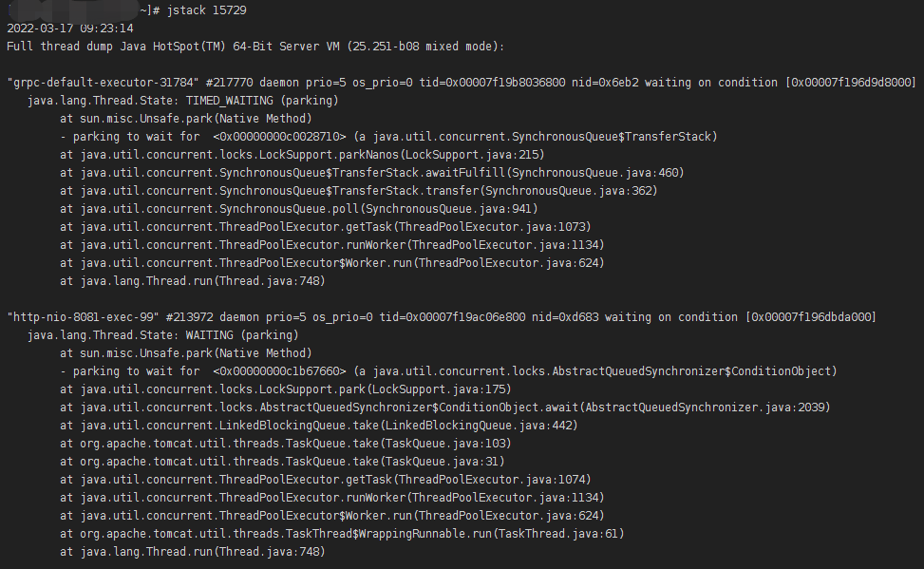Click the WAITING (parking) state line
Screen dimensions: 924x569
163,335
